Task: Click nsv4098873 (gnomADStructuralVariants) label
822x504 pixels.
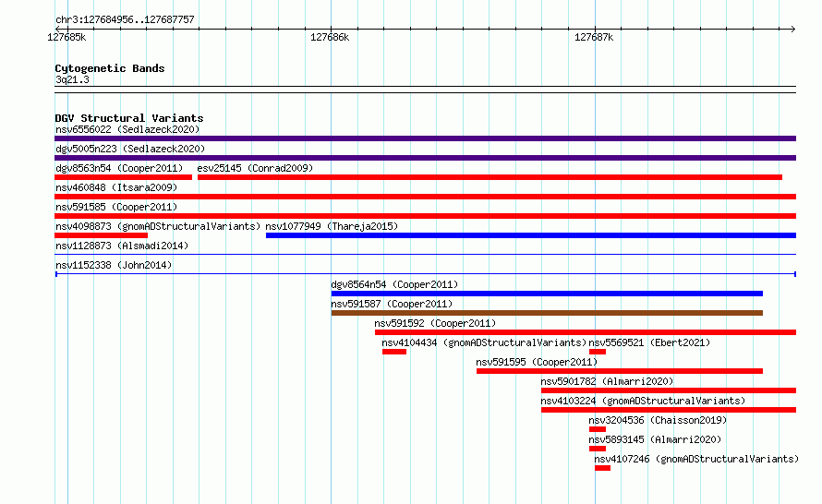Action: click(158, 226)
